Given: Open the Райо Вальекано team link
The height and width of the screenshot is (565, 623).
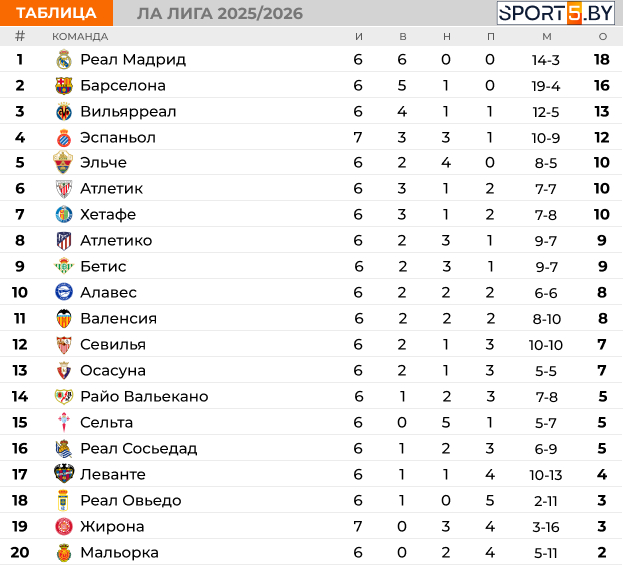Looking at the screenshot, I should pos(144,397).
